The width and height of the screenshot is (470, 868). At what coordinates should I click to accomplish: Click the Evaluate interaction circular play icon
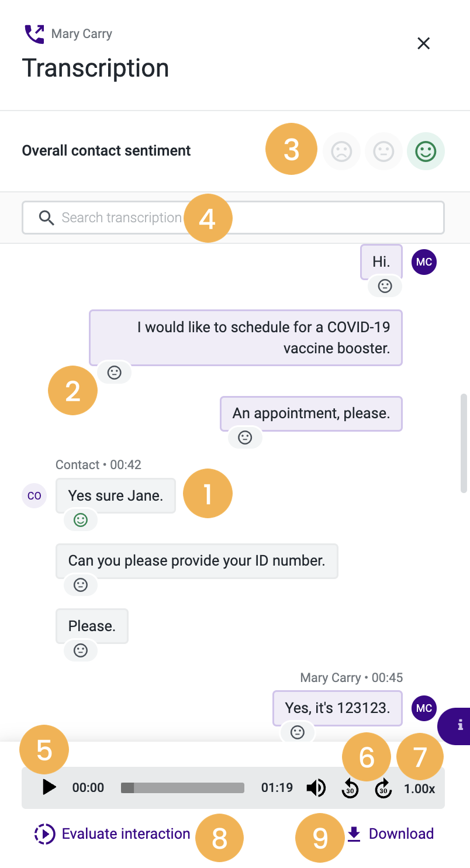(44, 833)
